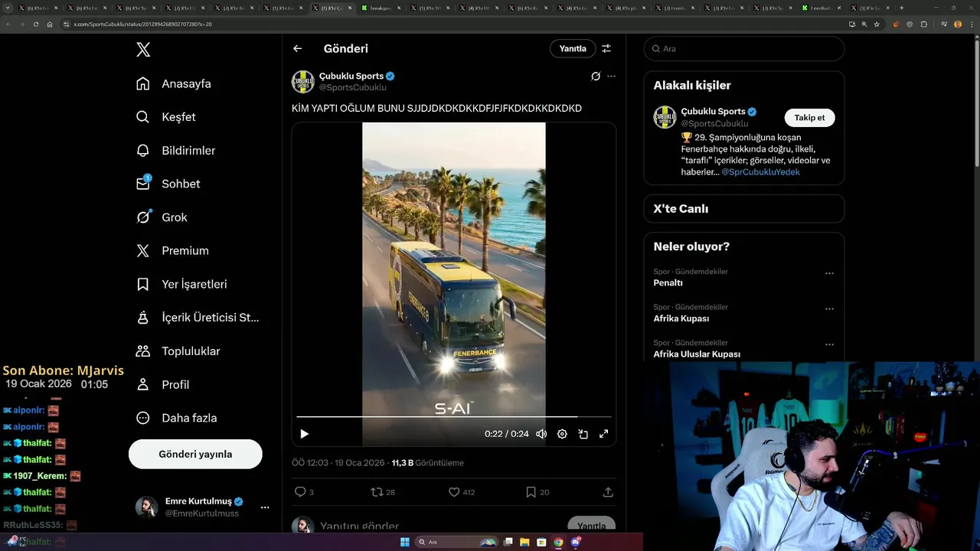This screenshot has width=980, height=551.
Task: Open options dots for Penaltı trend
Action: pyautogui.click(x=829, y=273)
